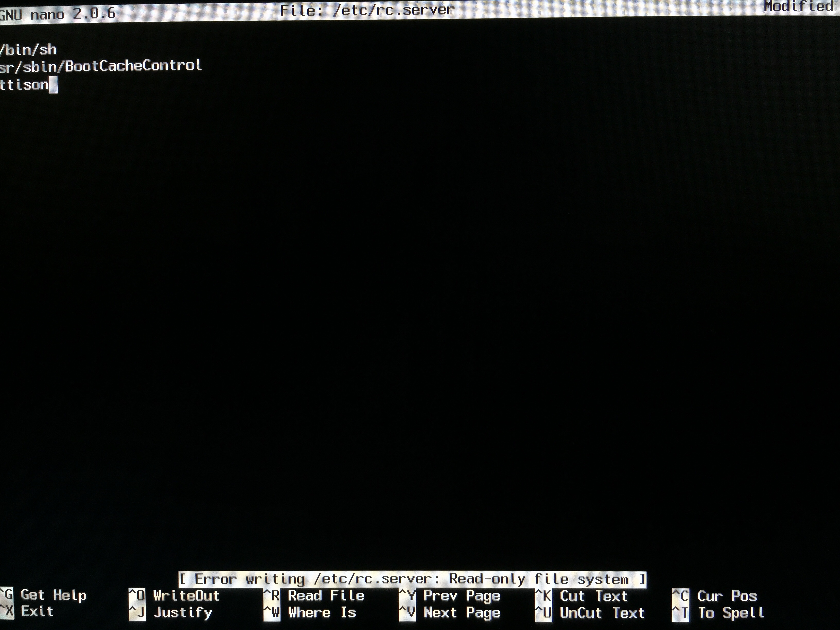The image size is (840, 630).
Task: Click the text cursor block after ttison
Action: 54,85
